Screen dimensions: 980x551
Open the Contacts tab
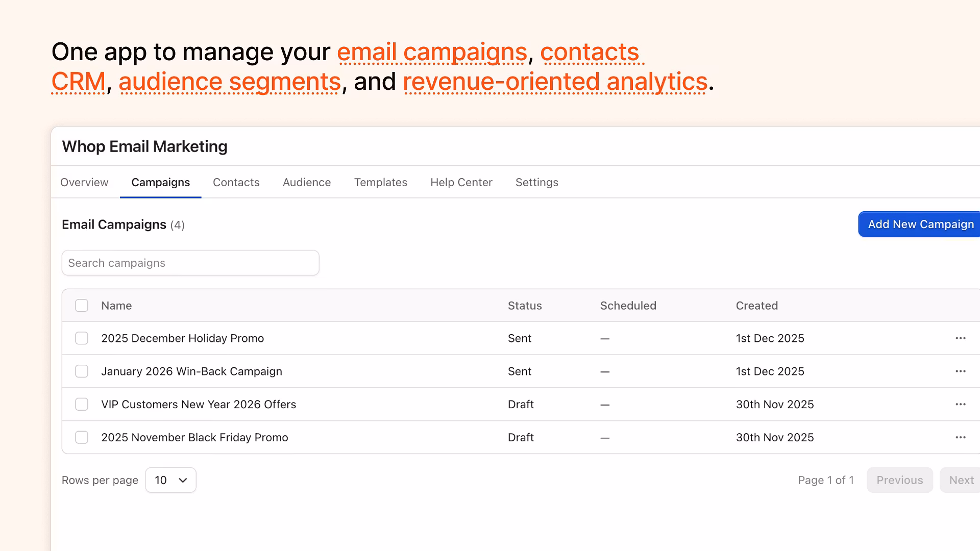point(236,182)
